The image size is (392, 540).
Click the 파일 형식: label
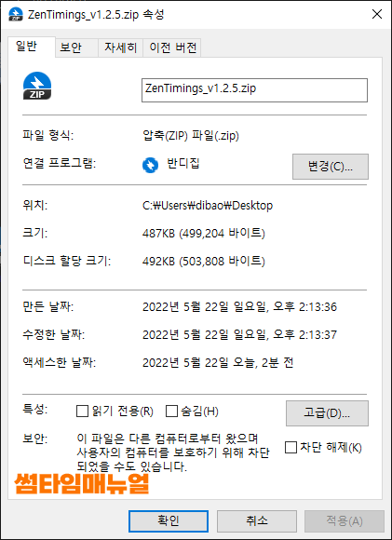(x=47, y=135)
